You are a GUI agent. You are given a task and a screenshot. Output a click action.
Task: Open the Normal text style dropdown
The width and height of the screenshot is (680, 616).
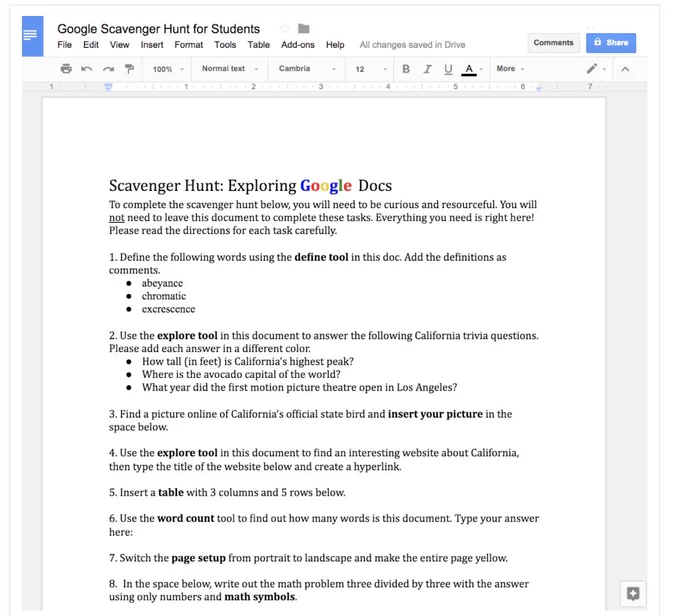click(x=230, y=69)
